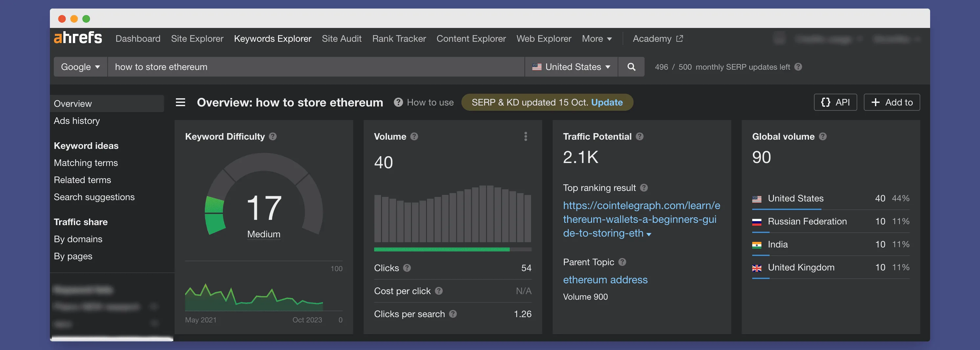Click help icon beside Traffic Potential
Image resolution: width=980 pixels, height=350 pixels.
tap(640, 136)
